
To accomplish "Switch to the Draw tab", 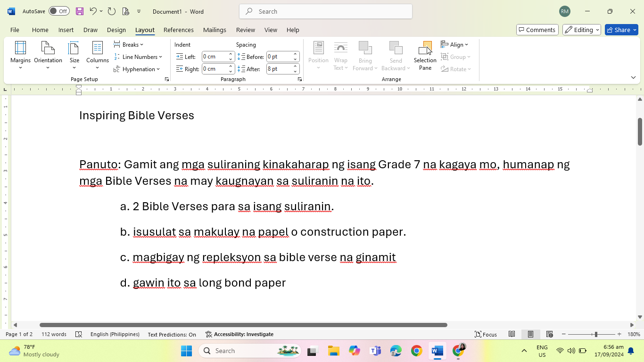I will [x=91, y=30].
